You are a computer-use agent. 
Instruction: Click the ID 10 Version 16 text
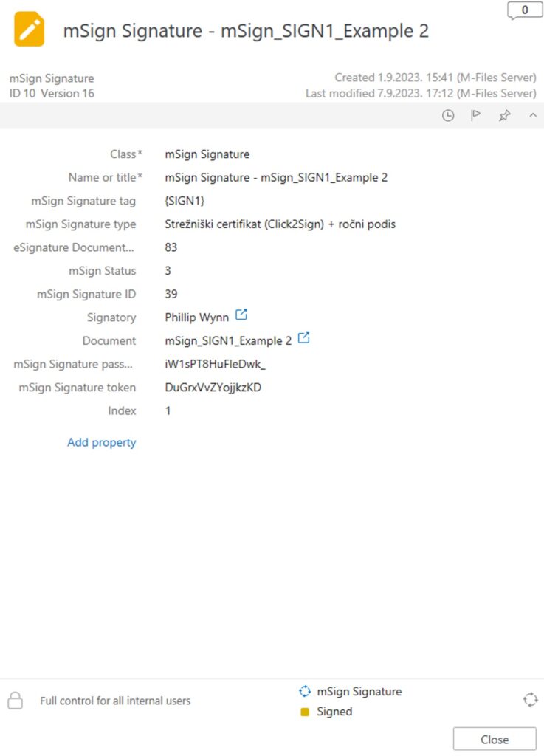(52, 93)
